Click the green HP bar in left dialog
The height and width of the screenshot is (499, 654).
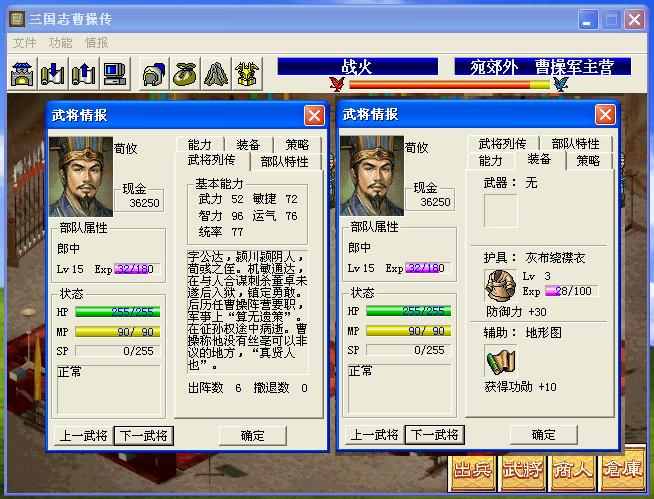tap(118, 312)
